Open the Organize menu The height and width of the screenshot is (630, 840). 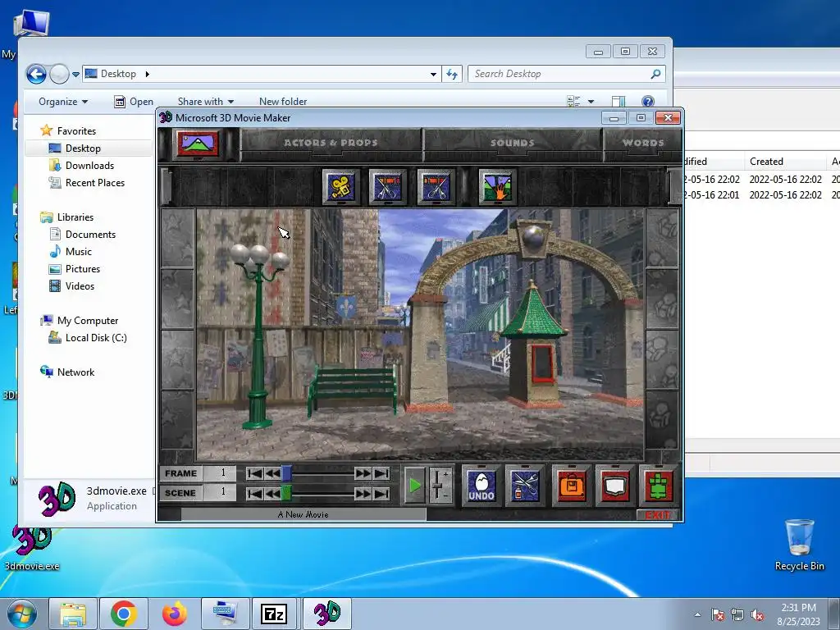click(x=62, y=101)
